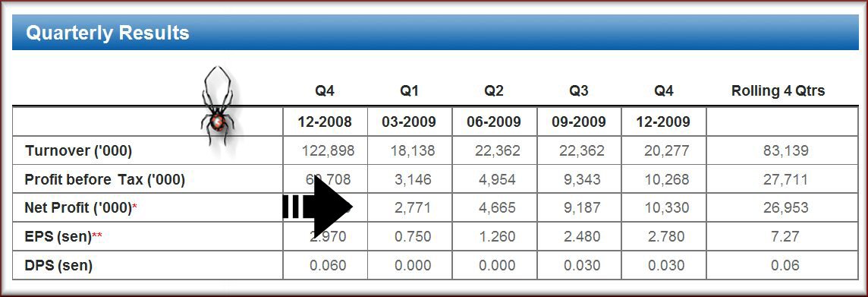Click DPS value '0.060' under 12-2008

329,266
